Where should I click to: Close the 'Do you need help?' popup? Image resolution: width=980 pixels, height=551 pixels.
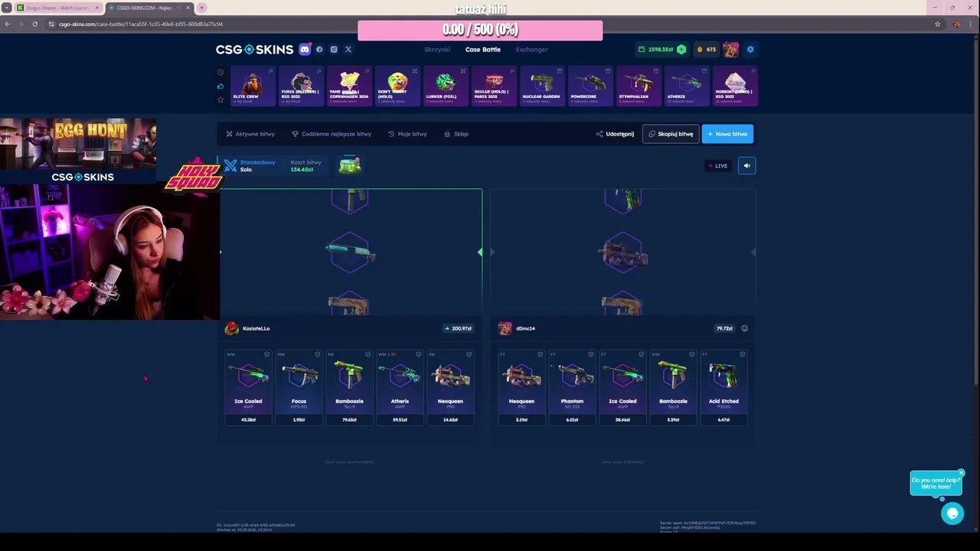pyautogui.click(x=961, y=473)
